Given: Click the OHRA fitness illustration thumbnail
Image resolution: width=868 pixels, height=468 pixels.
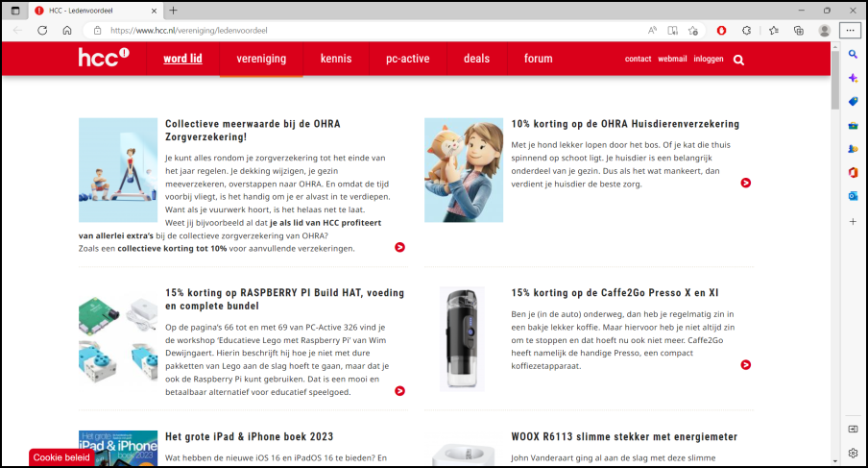Looking at the screenshot, I should pyautogui.click(x=118, y=170).
